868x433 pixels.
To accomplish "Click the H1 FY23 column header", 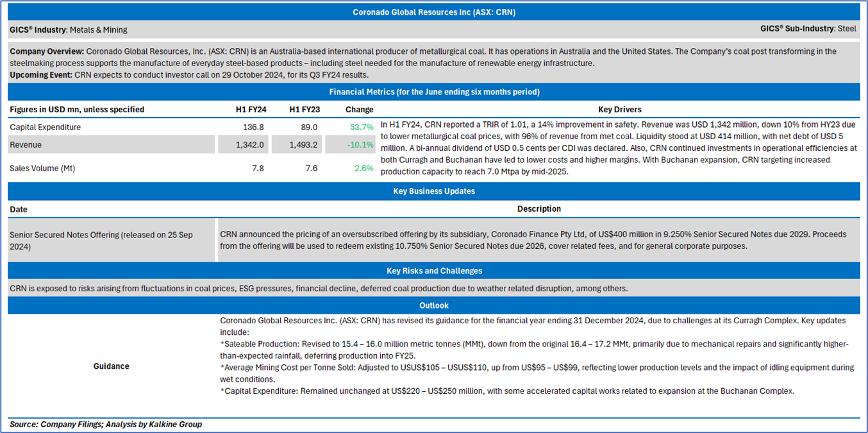I will click(x=303, y=110).
